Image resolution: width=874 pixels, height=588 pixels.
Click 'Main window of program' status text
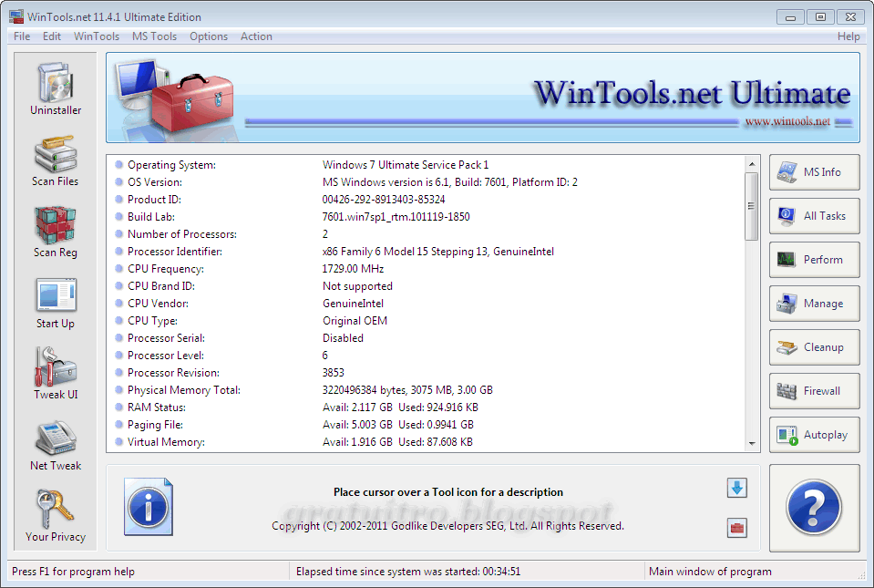click(710, 572)
